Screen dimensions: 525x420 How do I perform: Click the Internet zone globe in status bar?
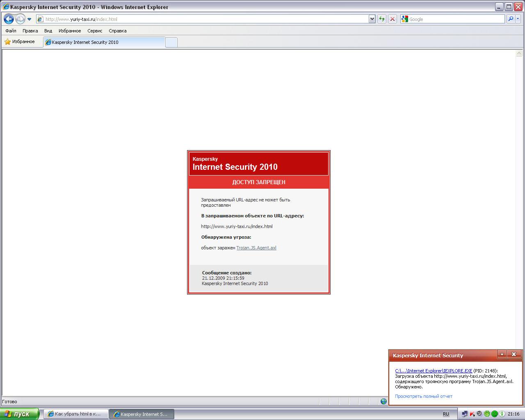(x=383, y=402)
